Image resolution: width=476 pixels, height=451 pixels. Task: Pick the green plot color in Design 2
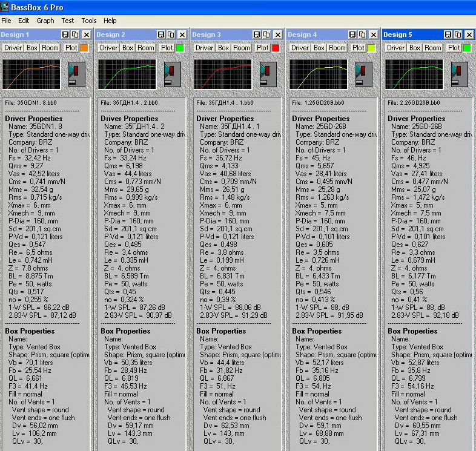[180, 48]
